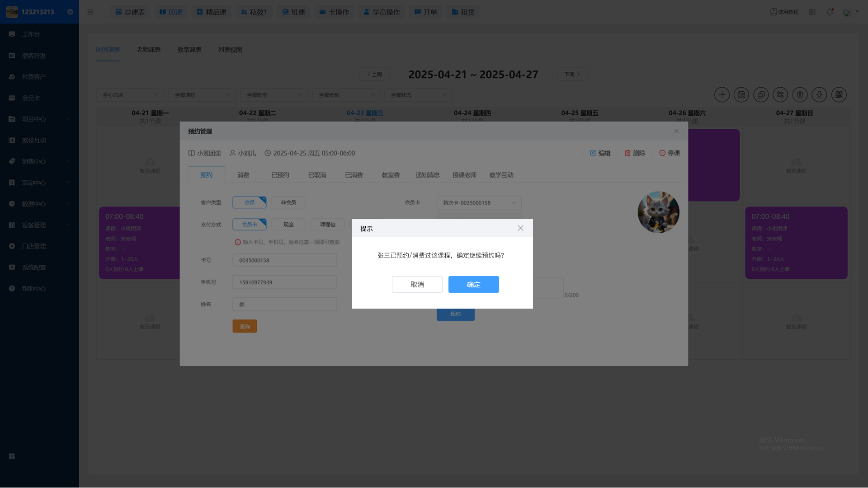
Task: Open the 授课老师 tab
Action: (464, 175)
